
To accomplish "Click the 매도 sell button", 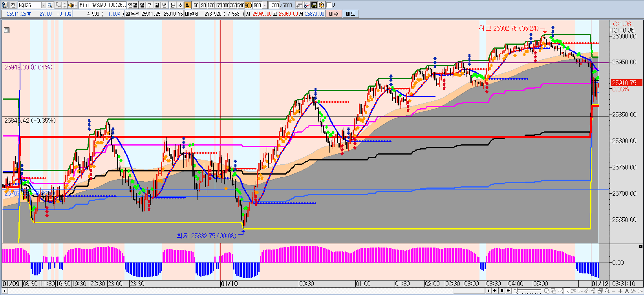I will tap(350, 14).
